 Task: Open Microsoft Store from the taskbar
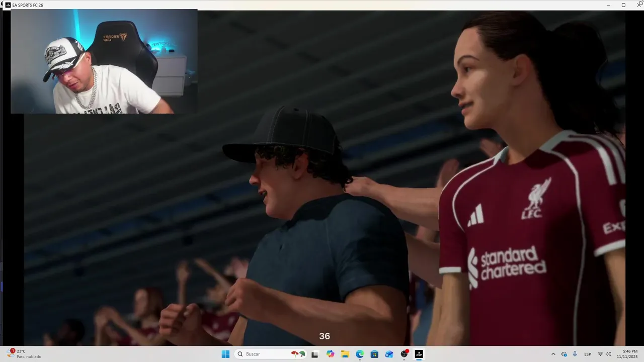pyautogui.click(x=374, y=354)
